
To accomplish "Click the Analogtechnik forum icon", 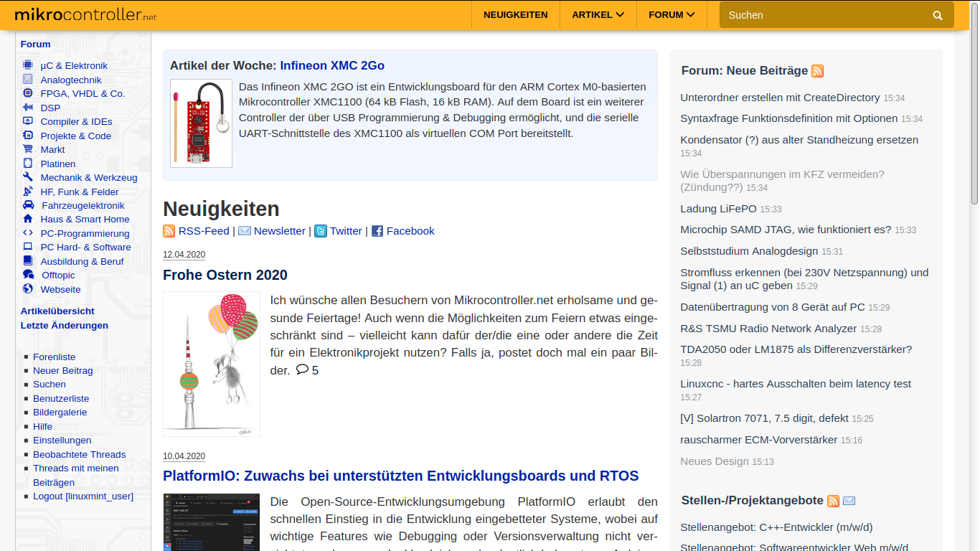I will [28, 80].
